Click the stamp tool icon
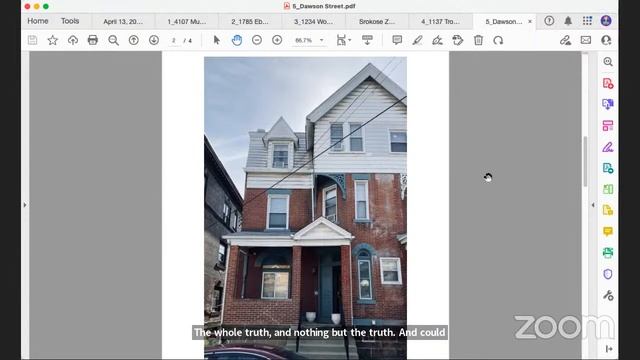Image resolution: width=640 pixels, height=360 pixels. tap(458, 40)
